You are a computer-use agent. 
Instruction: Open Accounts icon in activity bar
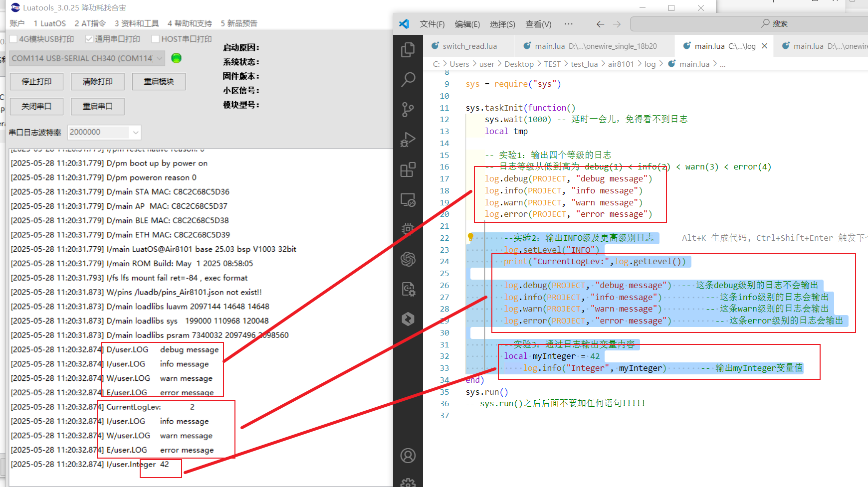[x=408, y=456]
